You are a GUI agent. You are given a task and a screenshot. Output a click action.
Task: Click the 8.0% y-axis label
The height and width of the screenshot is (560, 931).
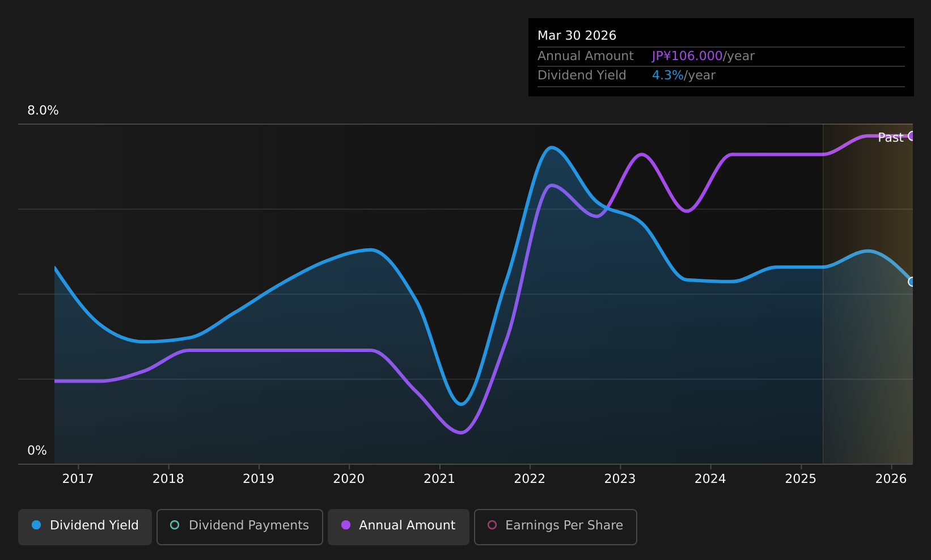point(43,111)
